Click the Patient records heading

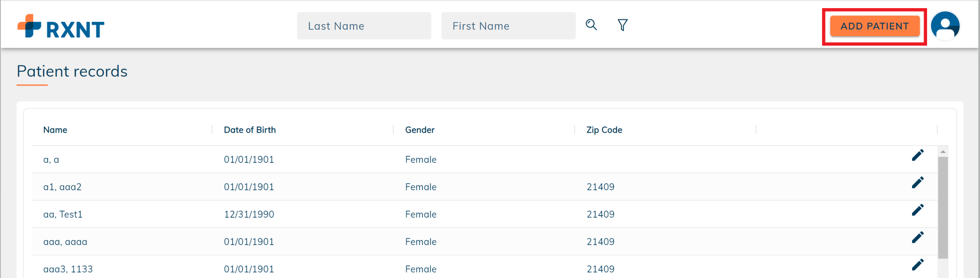72,71
